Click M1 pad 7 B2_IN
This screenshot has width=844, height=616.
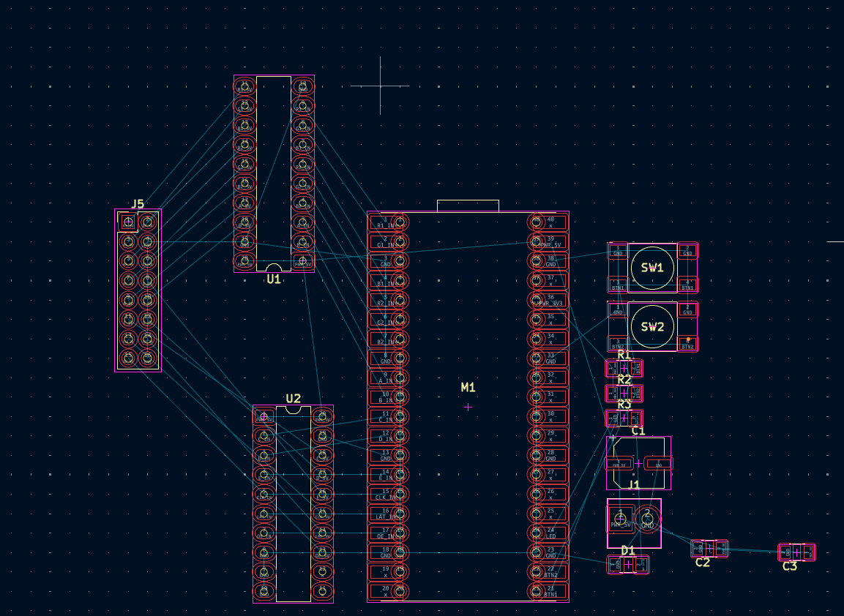click(386, 339)
